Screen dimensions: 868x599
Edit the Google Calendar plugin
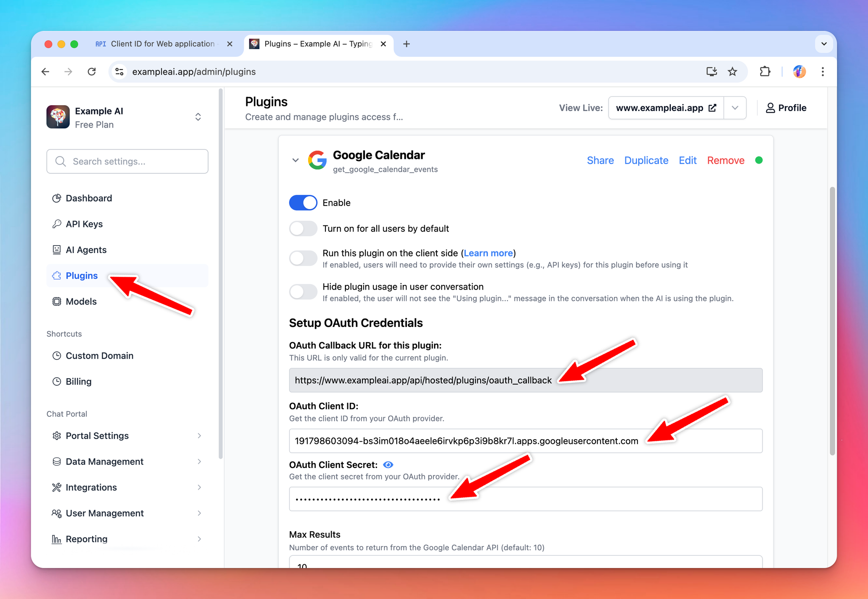[x=687, y=160]
